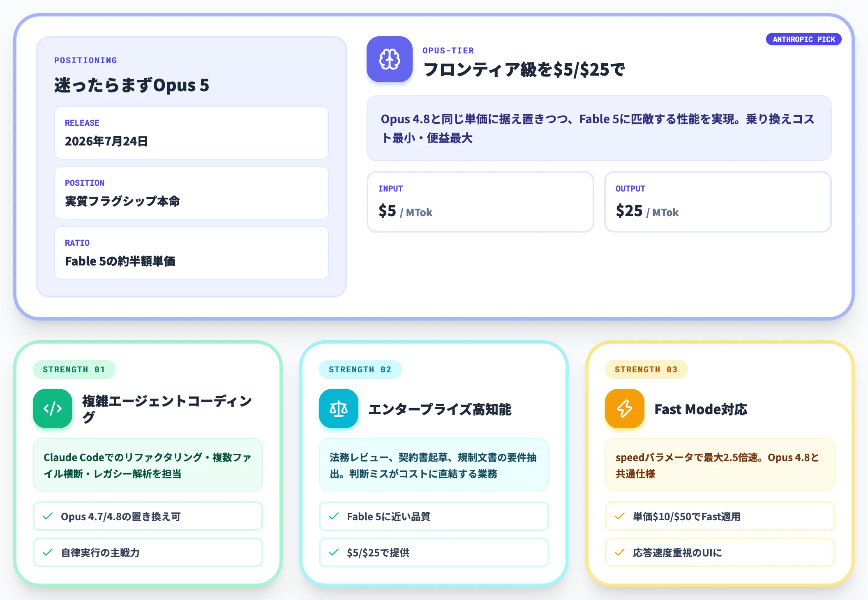Image resolution: width=868 pixels, height=600 pixels.
Task: Click the checkmark beside Fable 5に近い品質
Action: click(334, 516)
